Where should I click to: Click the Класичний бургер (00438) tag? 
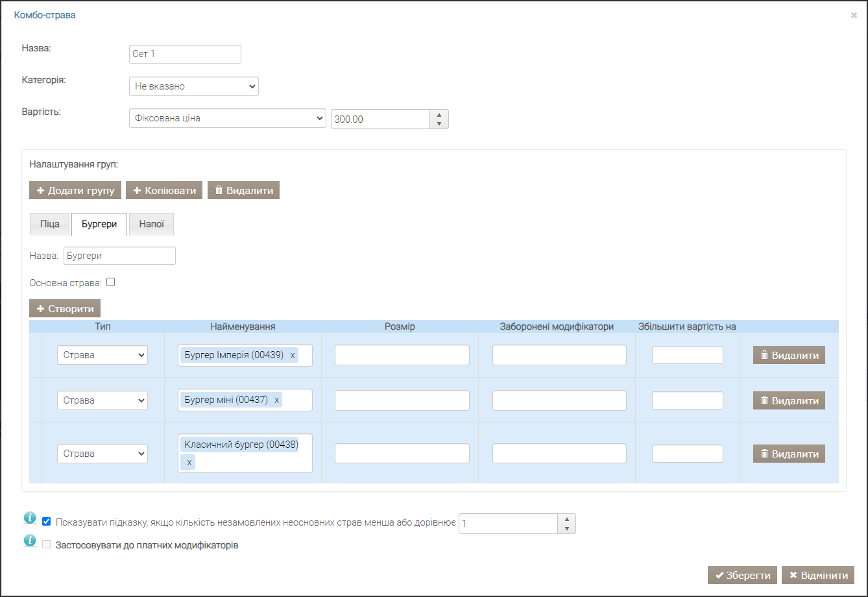[x=241, y=445]
